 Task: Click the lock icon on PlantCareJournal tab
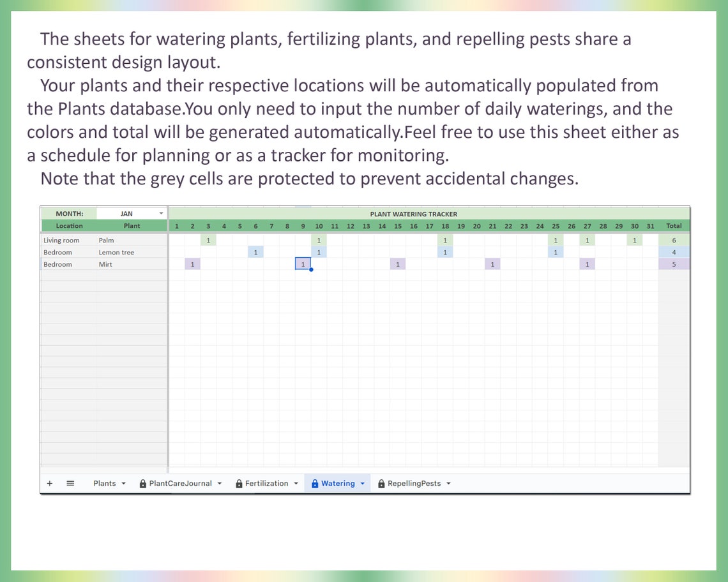pos(142,483)
